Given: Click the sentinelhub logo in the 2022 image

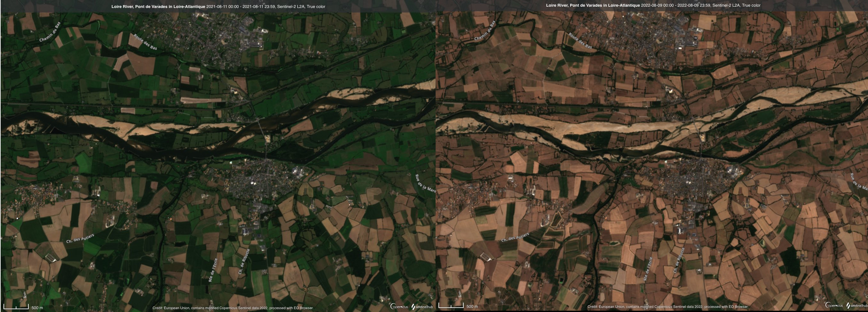Looking at the screenshot, I should coord(857,306).
